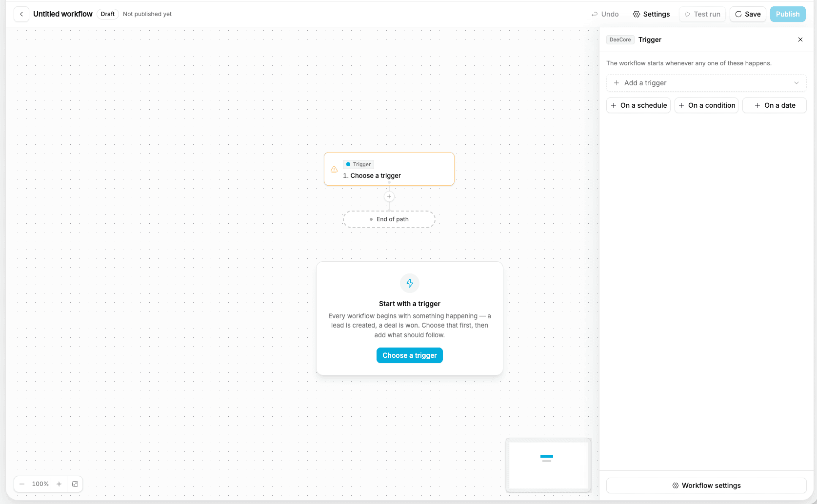Publish the workflow
The image size is (817, 504).
(788, 14)
